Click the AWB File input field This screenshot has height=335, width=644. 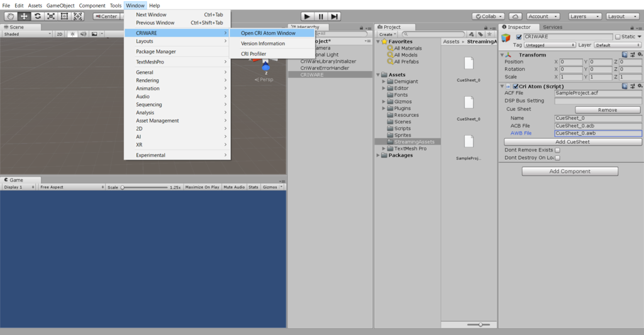point(597,133)
